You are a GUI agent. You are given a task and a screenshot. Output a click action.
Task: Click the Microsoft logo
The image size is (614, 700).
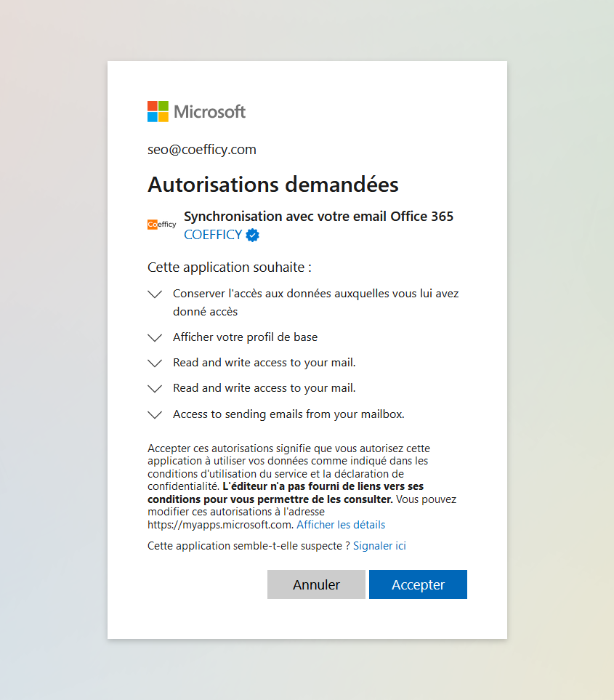[196, 112]
